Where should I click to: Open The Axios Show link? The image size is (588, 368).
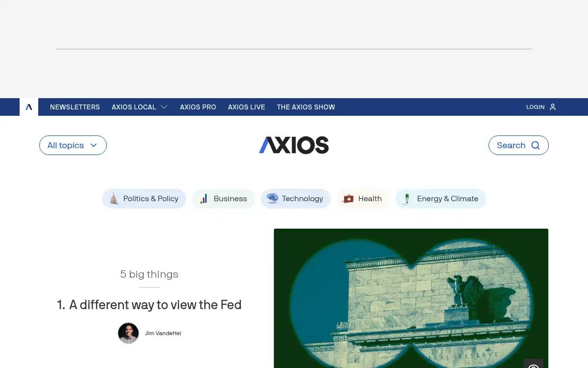click(x=306, y=107)
